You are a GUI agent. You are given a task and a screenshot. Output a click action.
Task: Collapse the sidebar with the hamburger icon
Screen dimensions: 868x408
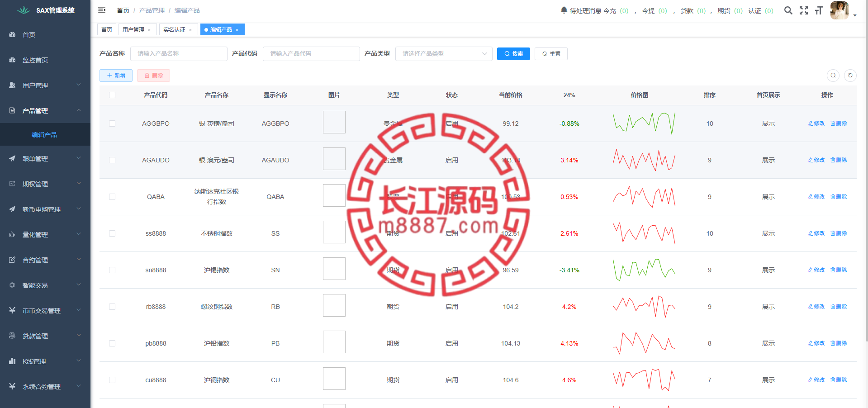coord(102,10)
